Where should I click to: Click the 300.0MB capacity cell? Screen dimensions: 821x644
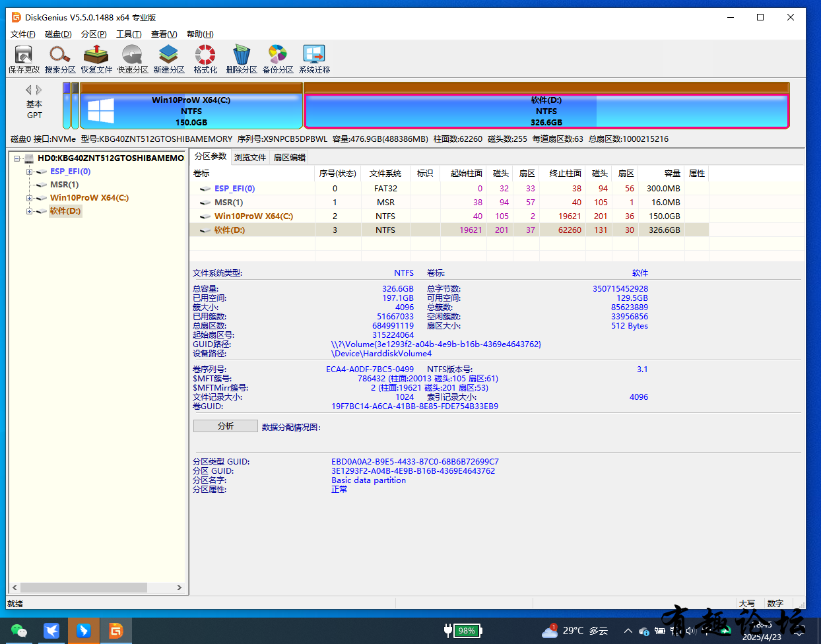(663, 189)
